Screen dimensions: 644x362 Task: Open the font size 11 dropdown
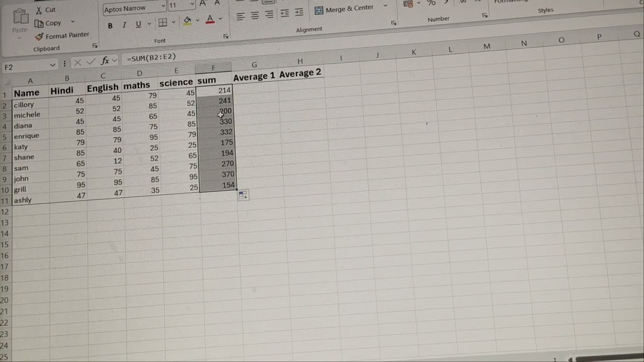tap(192, 5)
